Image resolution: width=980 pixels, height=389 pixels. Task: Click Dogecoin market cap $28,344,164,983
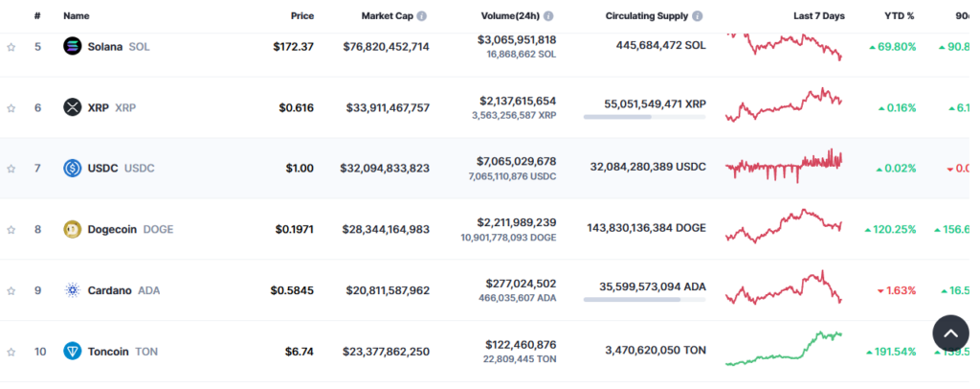[386, 230]
